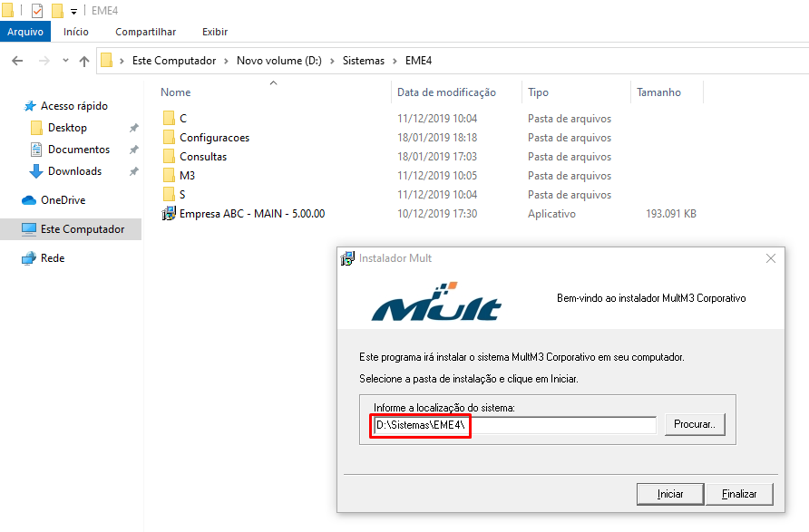809x532 pixels.
Task: Navigate to Novo volume (D:) in address bar
Action: pyautogui.click(x=279, y=61)
